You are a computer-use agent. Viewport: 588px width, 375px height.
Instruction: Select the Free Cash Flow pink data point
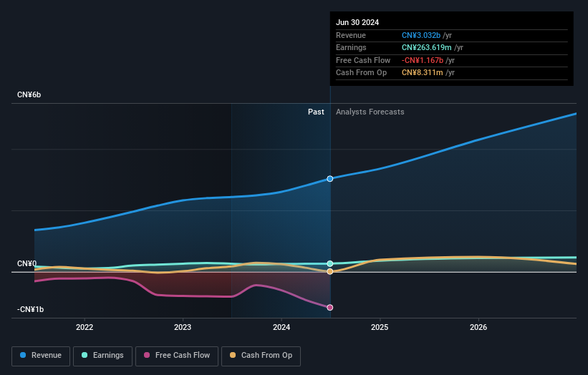click(x=330, y=308)
